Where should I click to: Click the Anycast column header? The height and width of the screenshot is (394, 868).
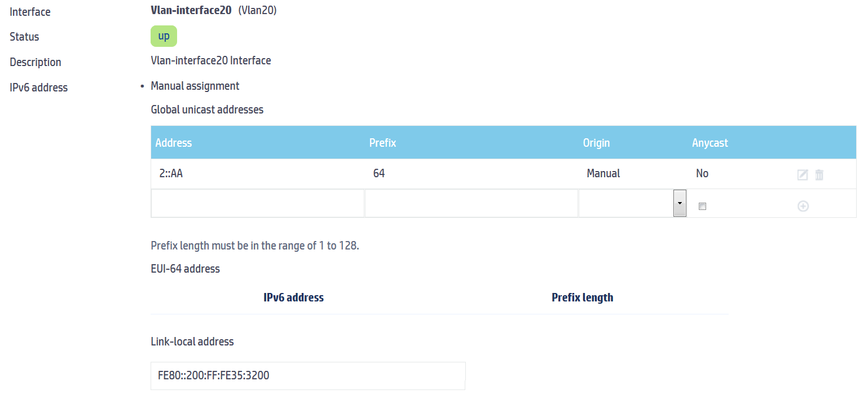710,143
